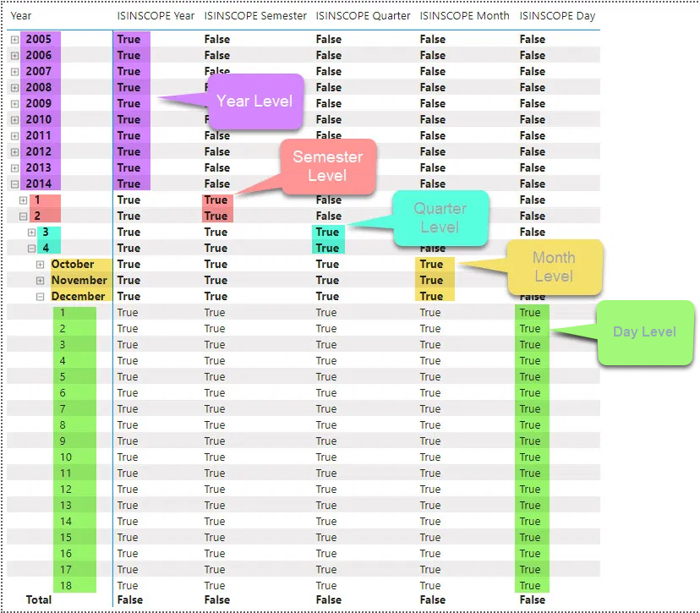Click ISINSCOPE Month column header
Viewport: 700px width, 613px height.
464,15
